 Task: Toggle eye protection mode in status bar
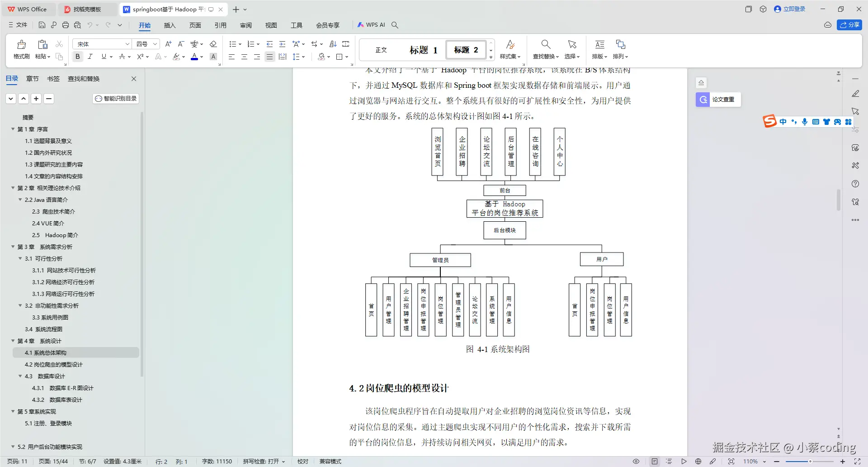[636, 462]
